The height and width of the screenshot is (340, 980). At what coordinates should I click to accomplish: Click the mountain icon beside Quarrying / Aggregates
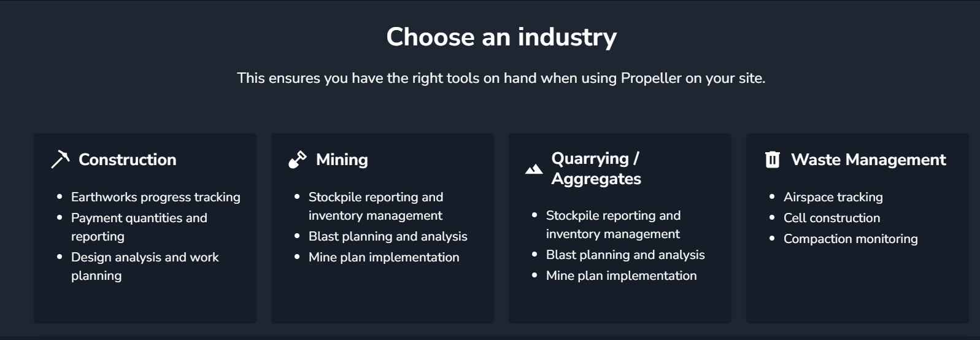click(534, 169)
